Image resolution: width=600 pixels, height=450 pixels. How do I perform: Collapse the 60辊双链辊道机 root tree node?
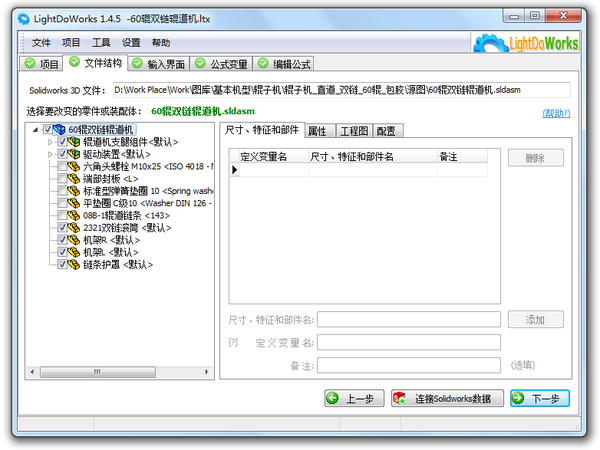tap(36, 130)
